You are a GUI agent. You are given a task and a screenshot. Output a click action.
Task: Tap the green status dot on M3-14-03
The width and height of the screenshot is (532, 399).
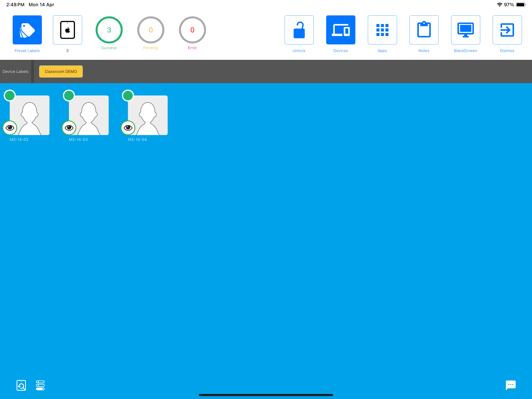[x=69, y=95]
